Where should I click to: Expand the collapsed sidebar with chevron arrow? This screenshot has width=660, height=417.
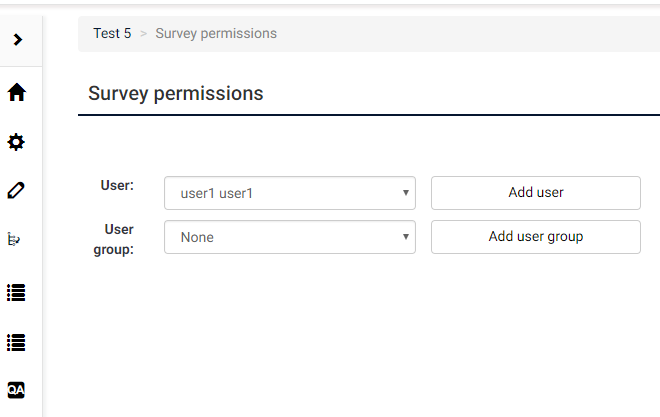(x=17, y=39)
